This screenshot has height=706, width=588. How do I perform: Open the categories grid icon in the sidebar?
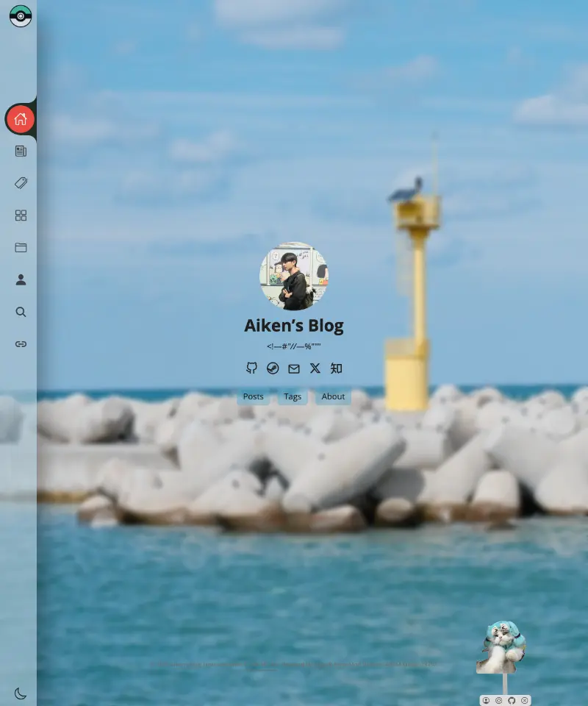(21, 215)
